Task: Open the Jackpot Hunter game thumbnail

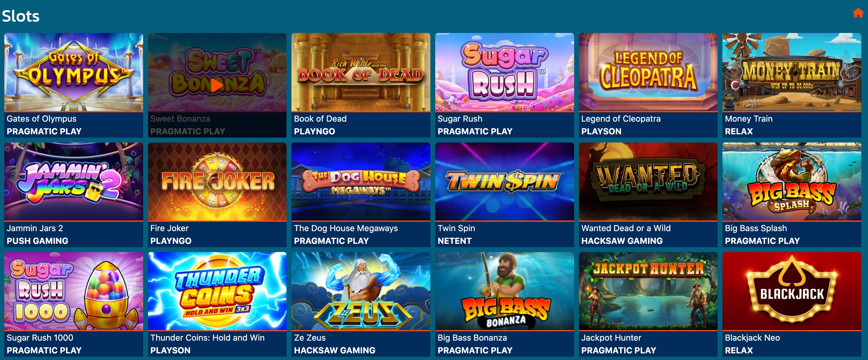Action: [648, 291]
